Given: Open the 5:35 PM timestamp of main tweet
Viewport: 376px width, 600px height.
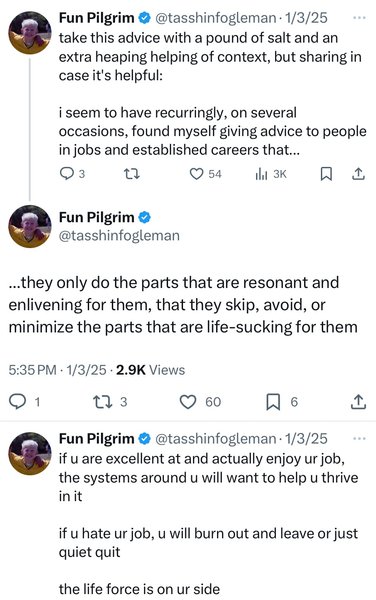Looking at the screenshot, I should [x=33, y=370].
